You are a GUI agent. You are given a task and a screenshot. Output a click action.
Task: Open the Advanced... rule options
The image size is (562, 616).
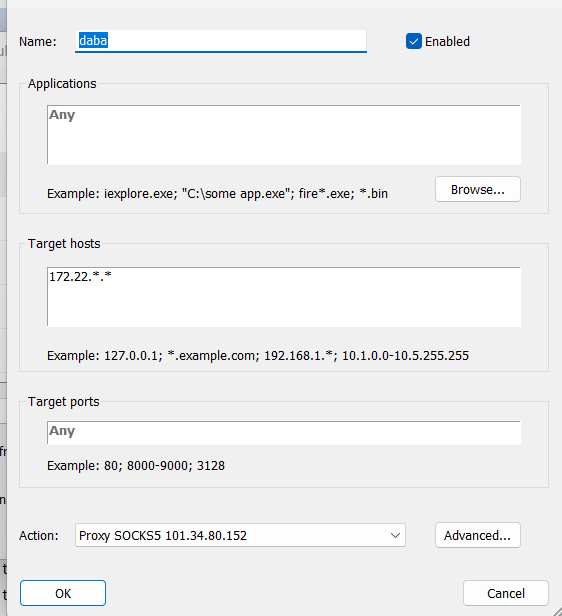click(478, 535)
